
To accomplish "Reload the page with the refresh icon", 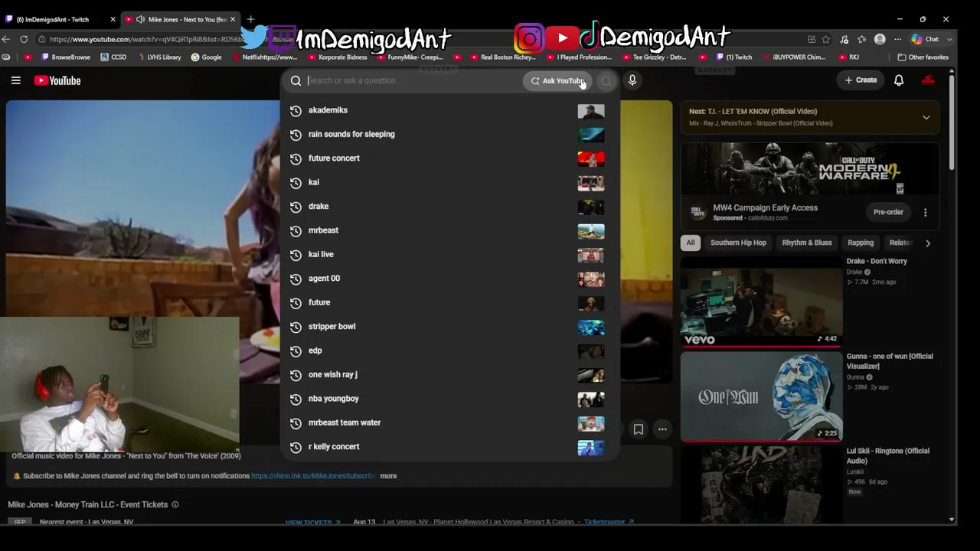I will pos(24,39).
